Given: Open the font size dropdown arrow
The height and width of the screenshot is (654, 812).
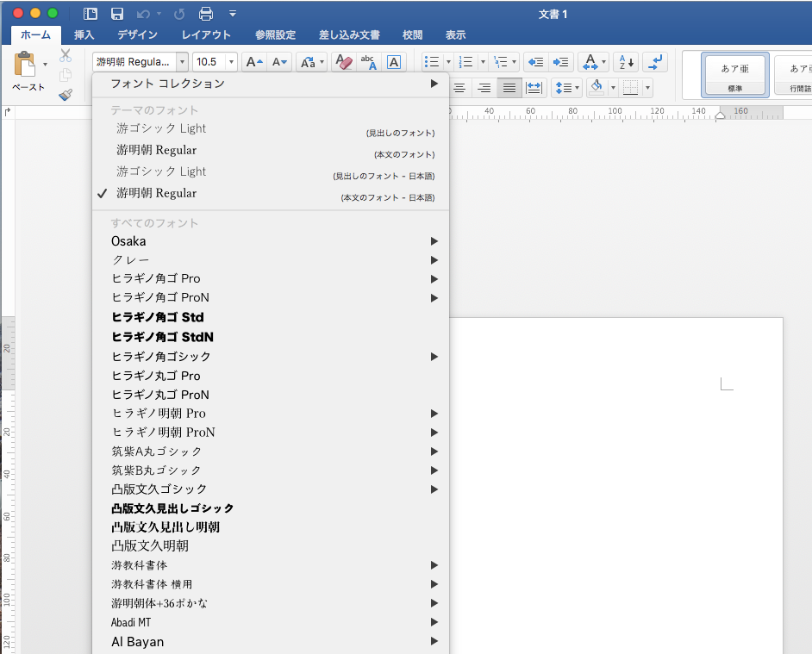Looking at the screenshot, I should point(232,62).
